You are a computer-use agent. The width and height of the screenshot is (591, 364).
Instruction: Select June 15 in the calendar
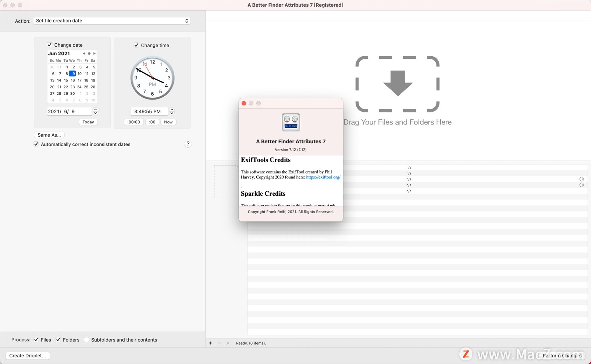click(66, 80)
